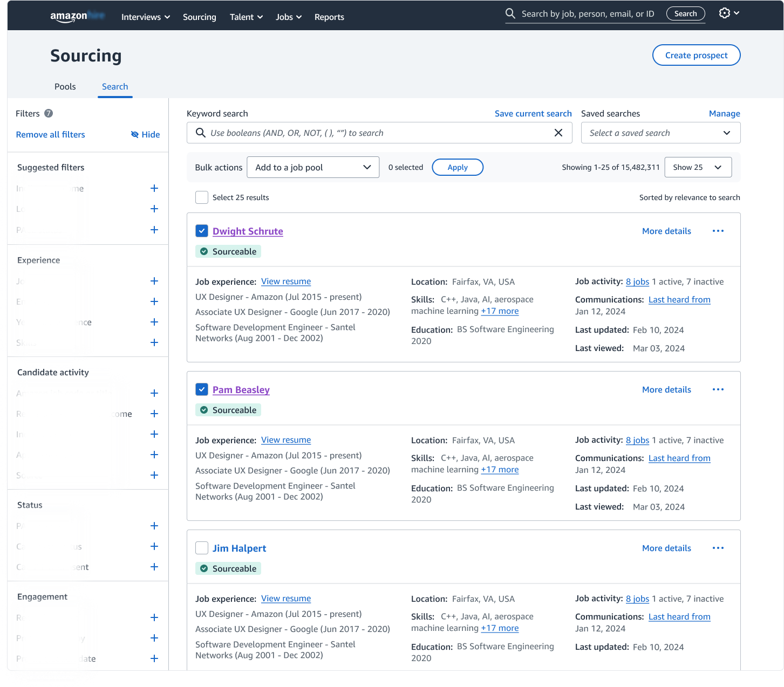This screenshot has height=687, width=784.
Task: Add the Status filter ending in 'us'
Action: [x=154, y=546]
